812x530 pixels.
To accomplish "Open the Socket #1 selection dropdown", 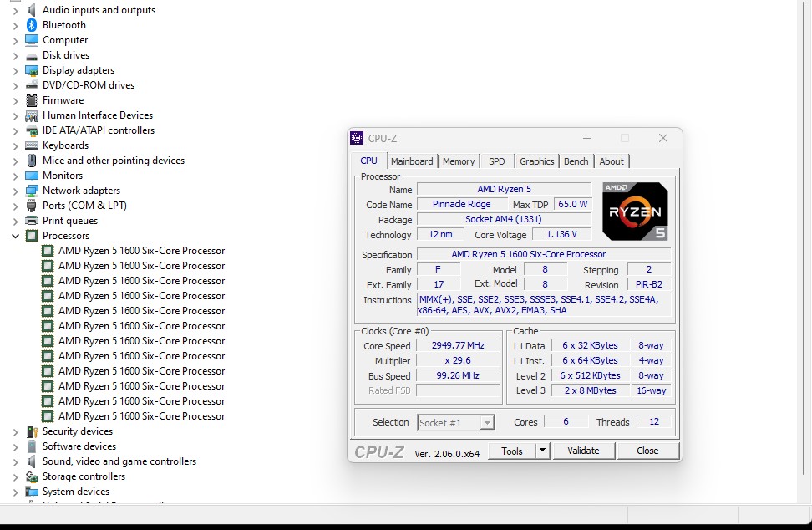I will click(x=486, y=423).
